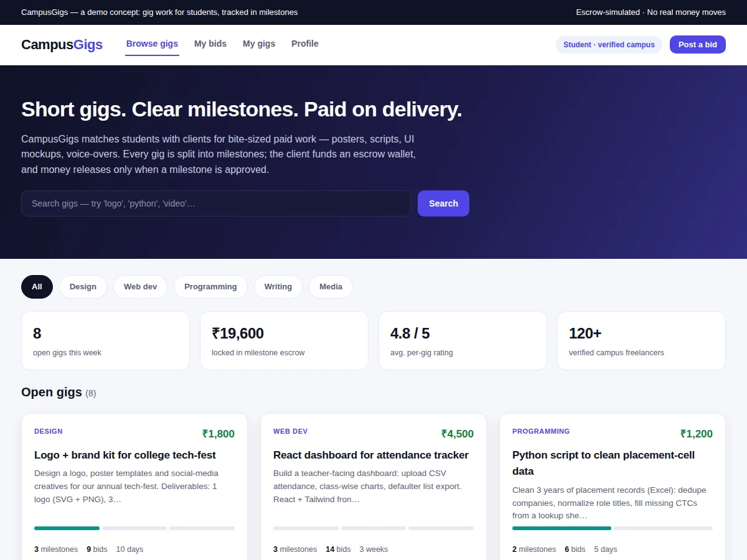Click the 120+ verified freelancers card
The height and width of the screenshot is (560, 747).
point(641,340)
